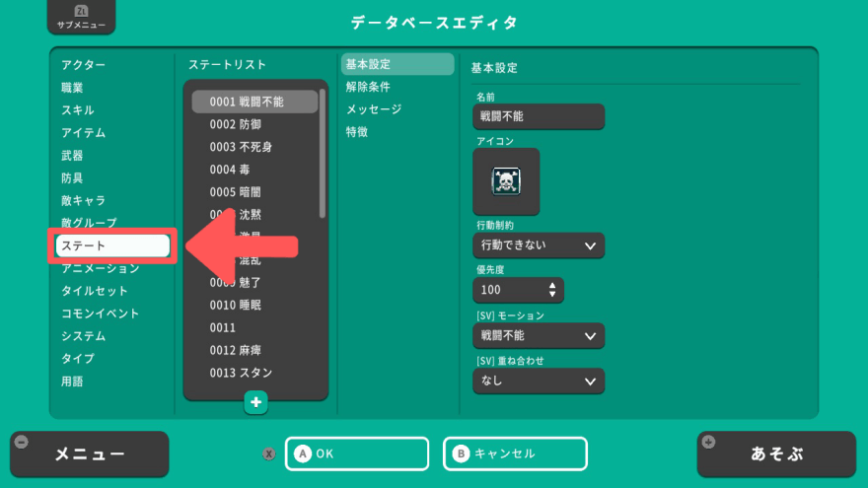Select 敵グループ category
Image resolution: width=868 pixels, height=488 pixels.
[x=89, y=223]
